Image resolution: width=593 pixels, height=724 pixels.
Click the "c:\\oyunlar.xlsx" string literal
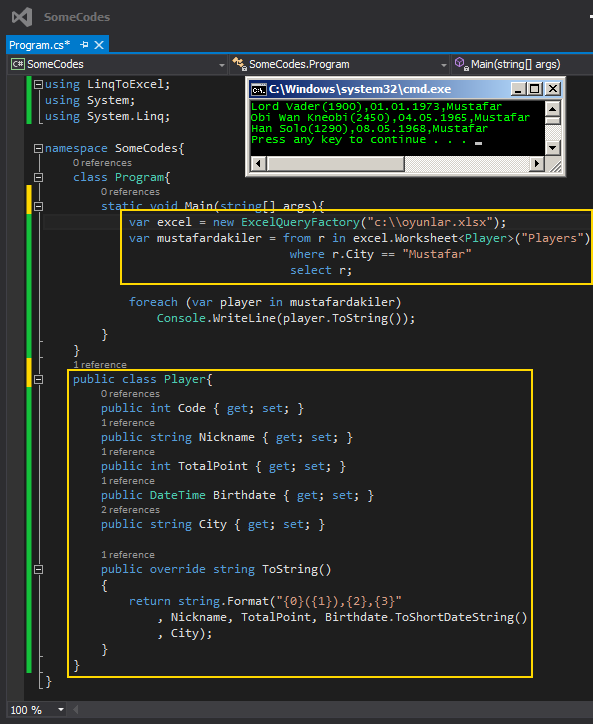coord(430,223)
